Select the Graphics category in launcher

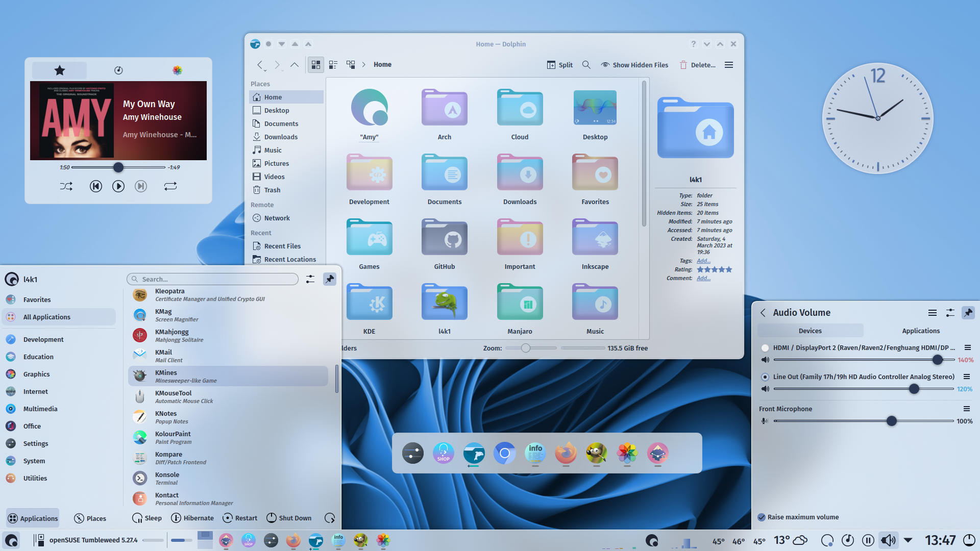click(x=59, y=374)
